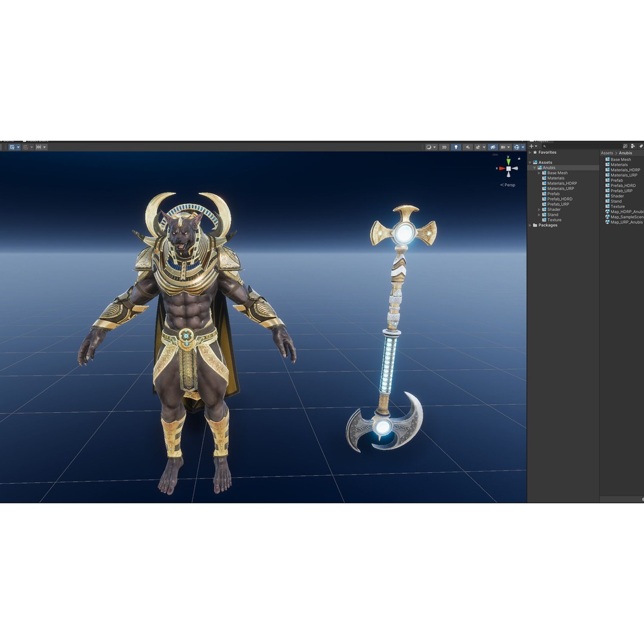Open Stand folder in contents list
The width and height of the screenshot is (644, 644).
(x=614, y=202)
